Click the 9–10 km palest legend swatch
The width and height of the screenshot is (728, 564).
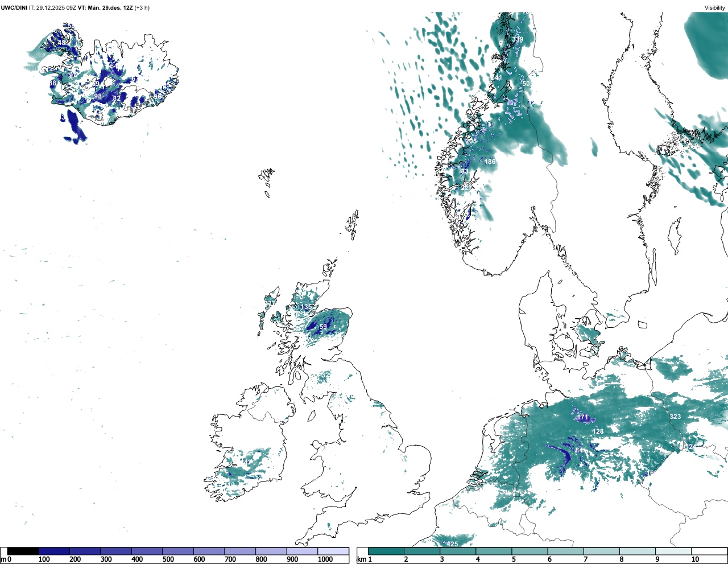[x=673, y=551]
